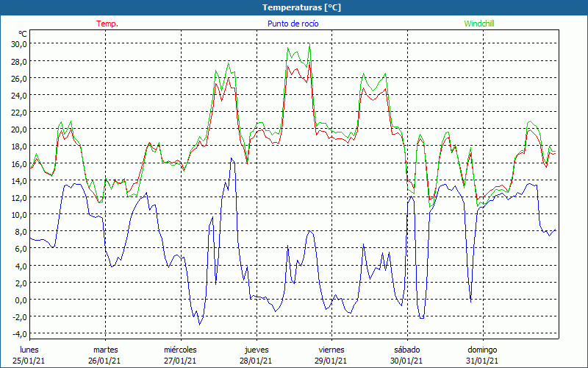Click the 26,0 axis value
This screenshot has width=588, height=368.
point(19,78)
